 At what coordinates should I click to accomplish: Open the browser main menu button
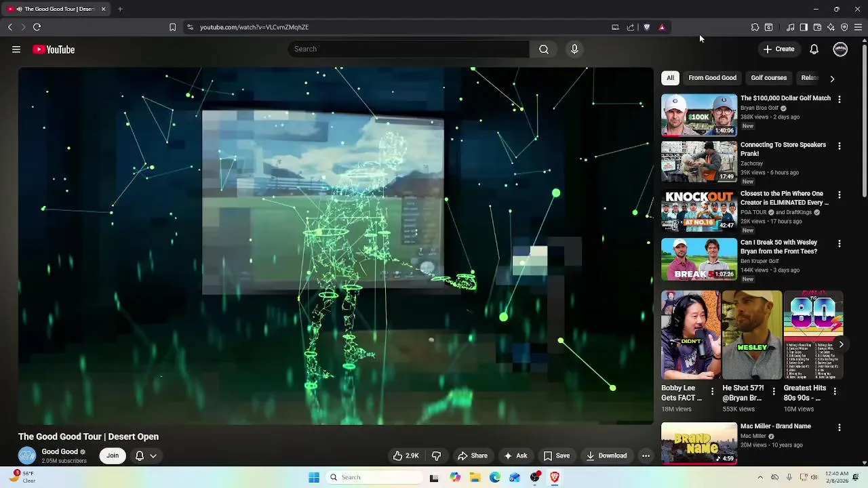(858, 27)
